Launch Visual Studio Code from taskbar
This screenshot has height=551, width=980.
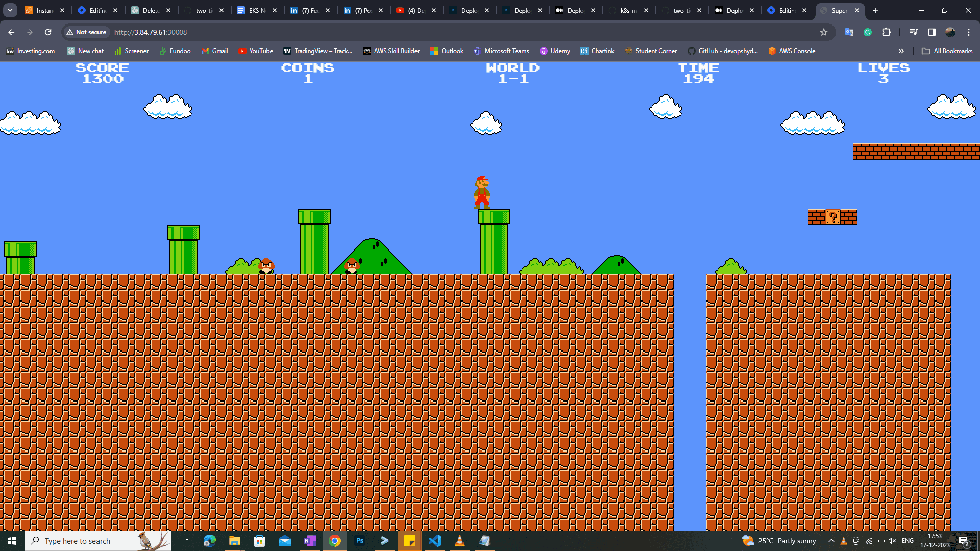point(435,541)
